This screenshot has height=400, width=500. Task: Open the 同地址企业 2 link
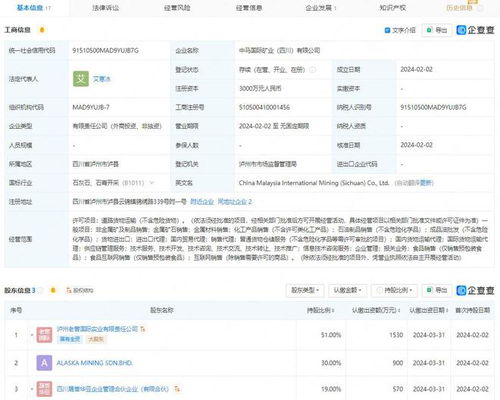pyautogui.click(x=235, y=202)
